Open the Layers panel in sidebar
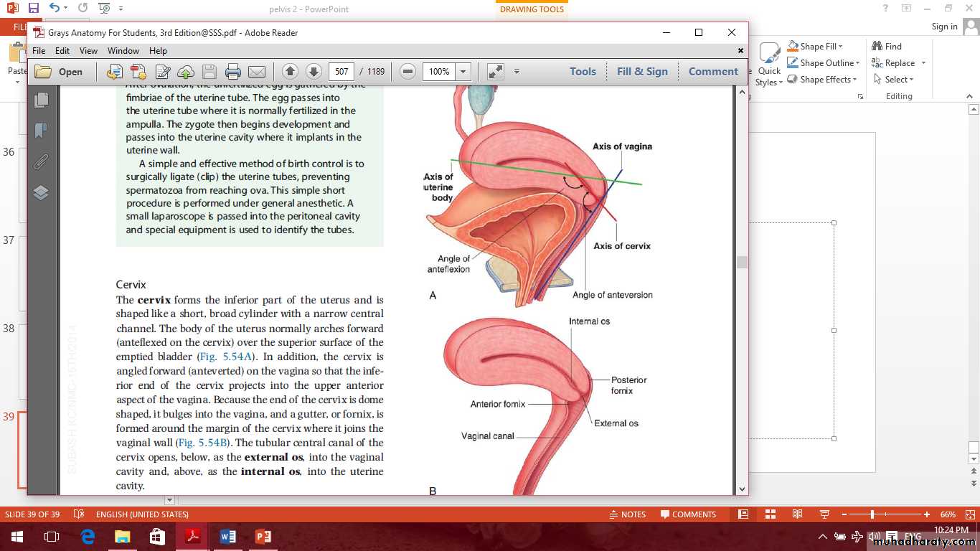980x551 pixels. [41, 192]
